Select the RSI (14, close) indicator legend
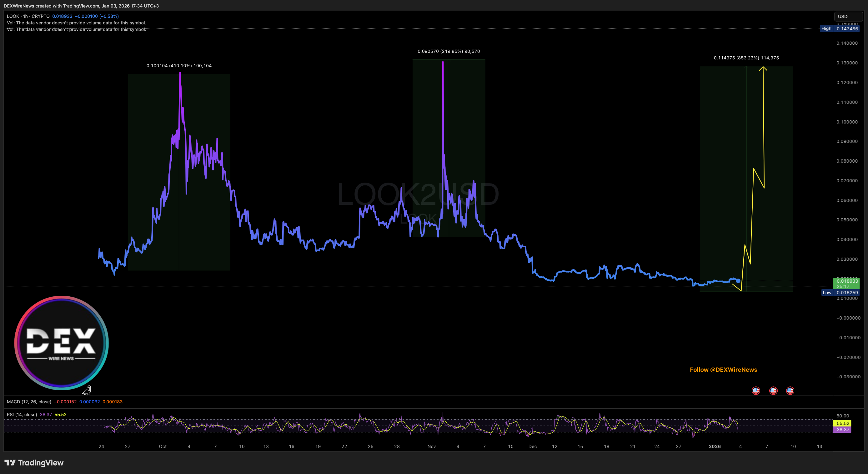This screenshot has height=474, width=868. click(22, 414)
